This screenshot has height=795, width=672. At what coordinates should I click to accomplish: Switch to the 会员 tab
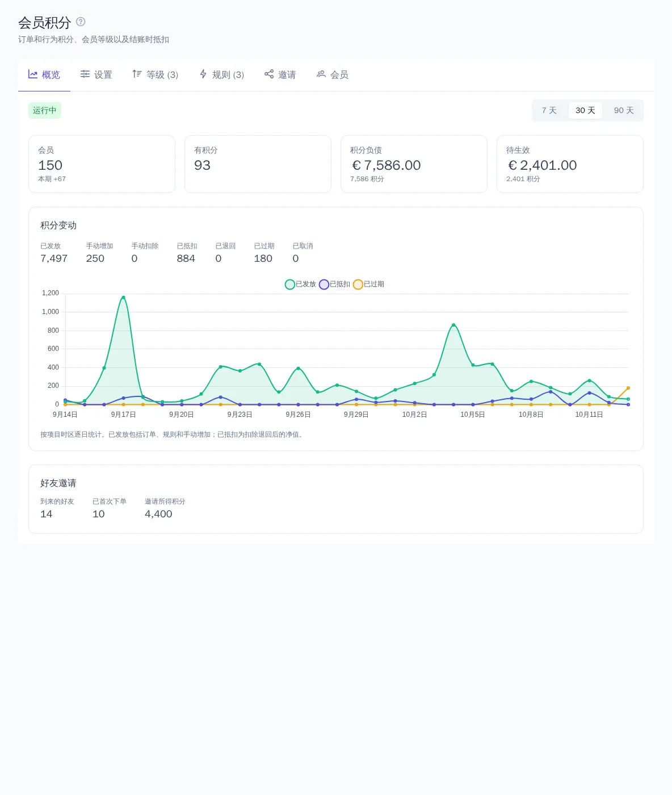[333, 75]
